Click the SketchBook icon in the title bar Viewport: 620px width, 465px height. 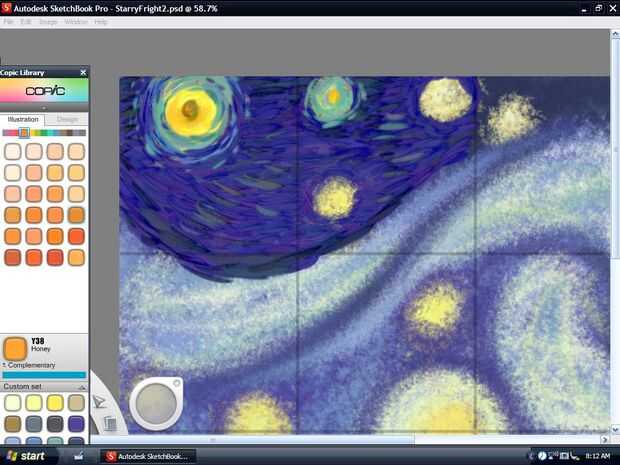(x=6, y=8)
